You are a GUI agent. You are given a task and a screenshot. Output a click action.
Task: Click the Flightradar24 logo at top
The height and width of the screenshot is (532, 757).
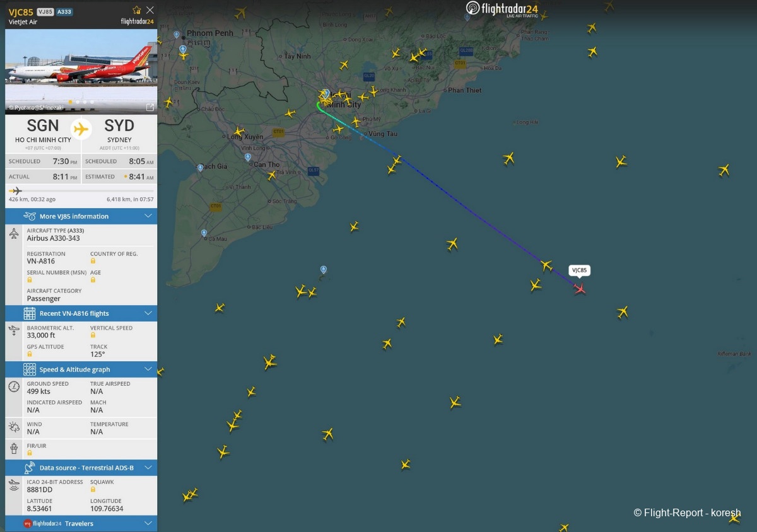click(502, 9)
